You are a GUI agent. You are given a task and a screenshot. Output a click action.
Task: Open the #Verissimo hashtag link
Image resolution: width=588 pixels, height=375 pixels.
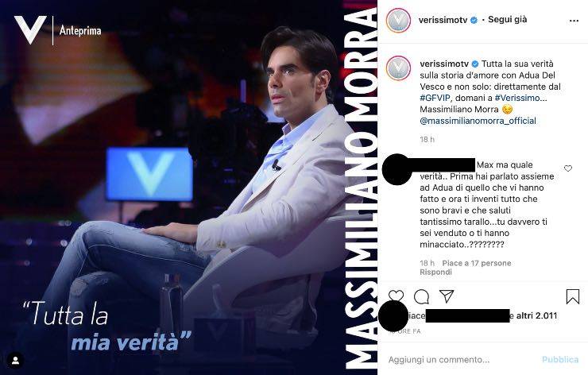pyautogui.click(x=521, y=98)
